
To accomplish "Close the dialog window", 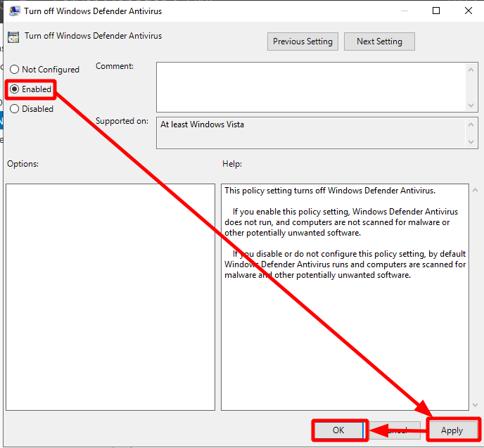I will click(x=469, y=11).
